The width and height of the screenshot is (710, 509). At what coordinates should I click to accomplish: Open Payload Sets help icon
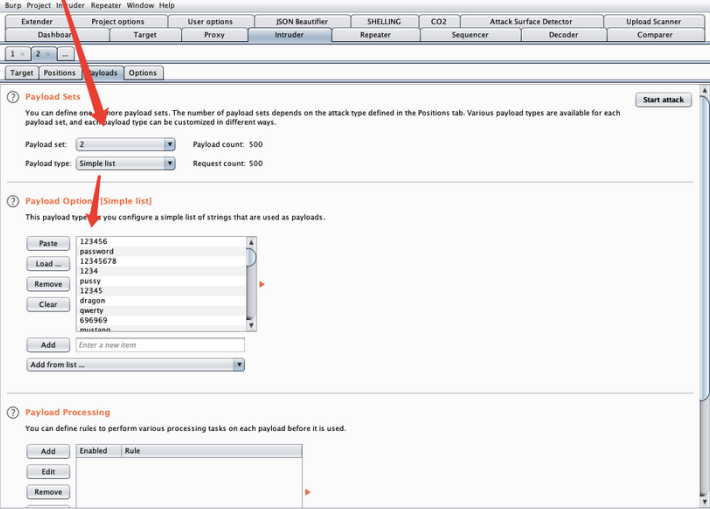pyautogui.click(x=13, y=97)
